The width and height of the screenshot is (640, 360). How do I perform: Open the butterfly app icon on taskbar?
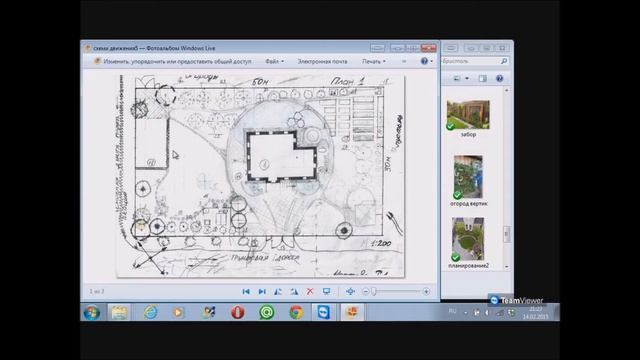pos(209,312)
